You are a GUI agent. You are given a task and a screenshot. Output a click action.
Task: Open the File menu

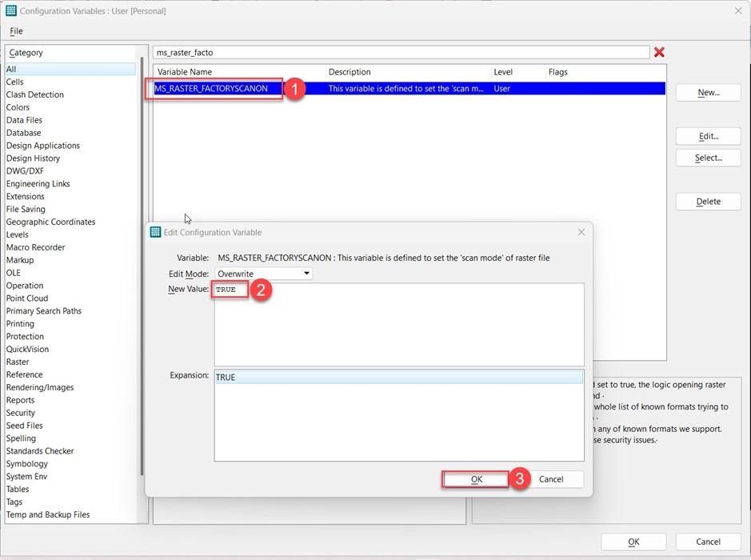pyautogui.click(x=15, y=30)
